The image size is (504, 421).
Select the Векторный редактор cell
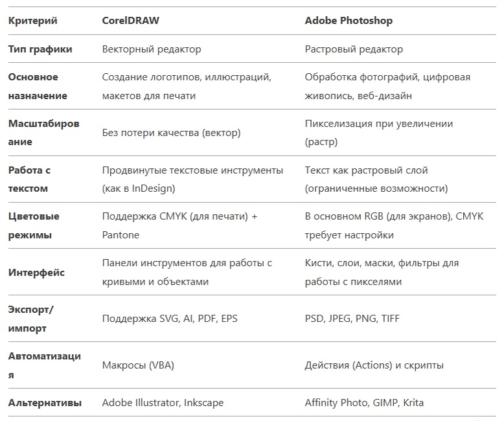coord(152,49)
